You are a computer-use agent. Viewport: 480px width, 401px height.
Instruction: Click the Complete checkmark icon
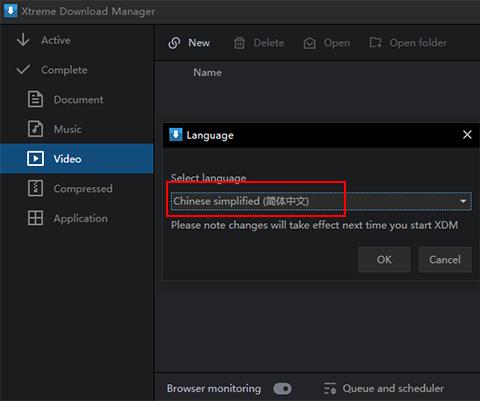coord(23,69)
